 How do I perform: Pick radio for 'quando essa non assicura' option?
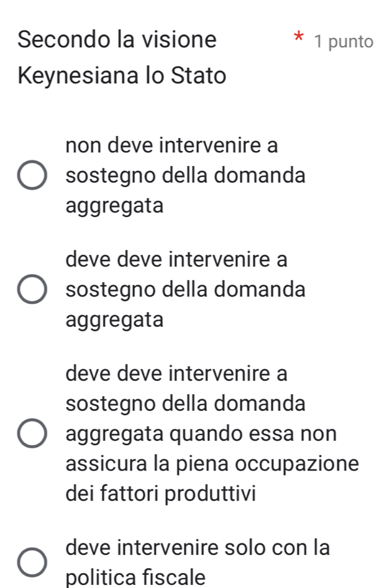tap(31, 434)
